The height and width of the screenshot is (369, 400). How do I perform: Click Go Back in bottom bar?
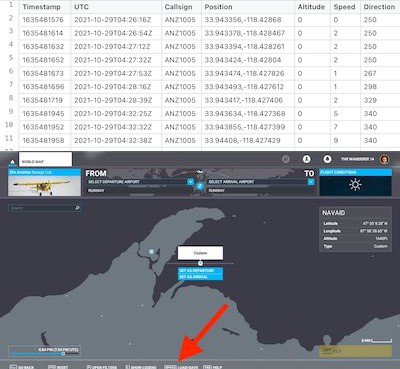[22, 367]
